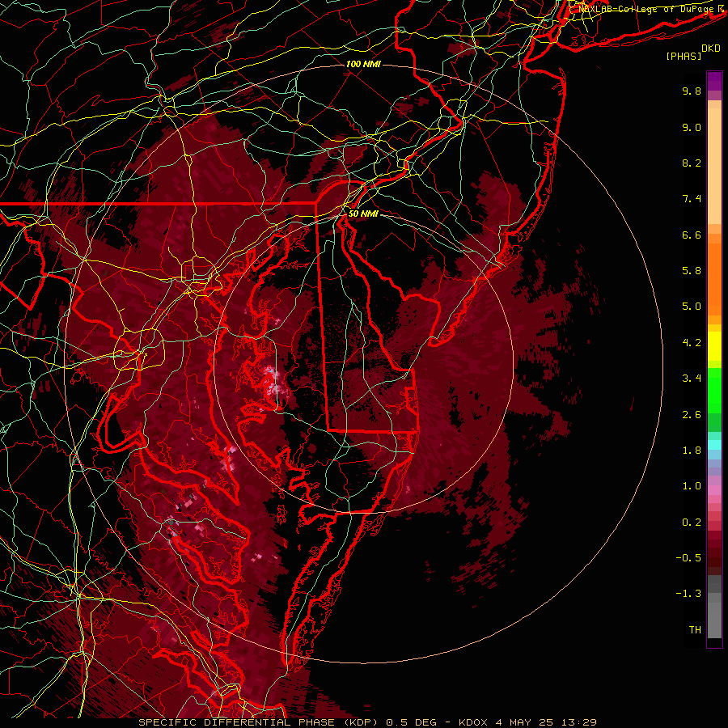Click the 50 NMI range ring label
This screenshot has width=728, height=728.
(363, 214)
